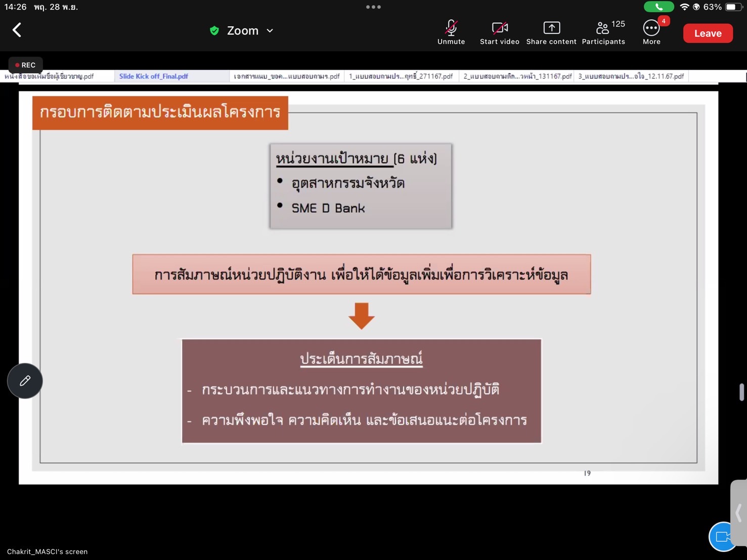
Task: Tap the back arrow
Action: [17, 30]
